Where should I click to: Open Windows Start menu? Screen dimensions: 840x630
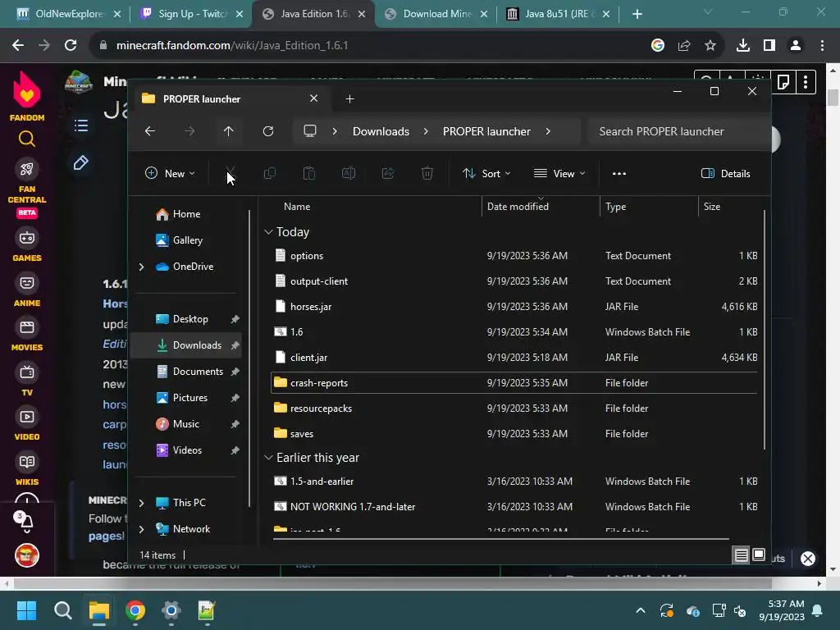point(27,610)
